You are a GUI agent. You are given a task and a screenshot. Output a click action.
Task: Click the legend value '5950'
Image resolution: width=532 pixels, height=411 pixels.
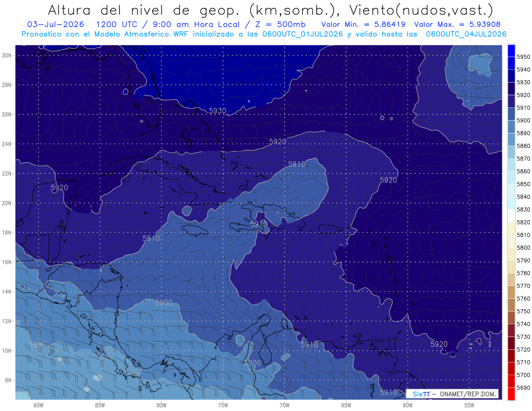click(524, 57)
